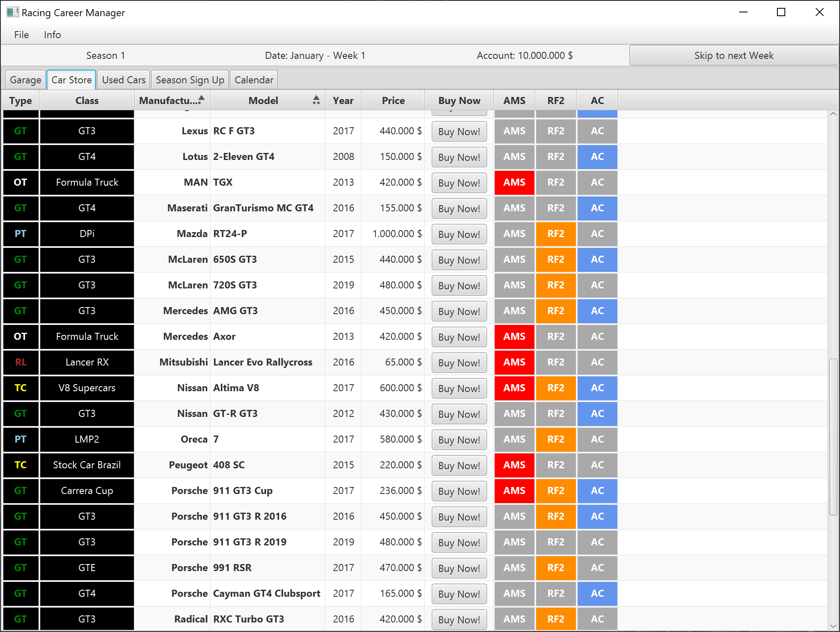Sort table by Price column header
This screenshot has height=632, width=840.
pos(393,101)
